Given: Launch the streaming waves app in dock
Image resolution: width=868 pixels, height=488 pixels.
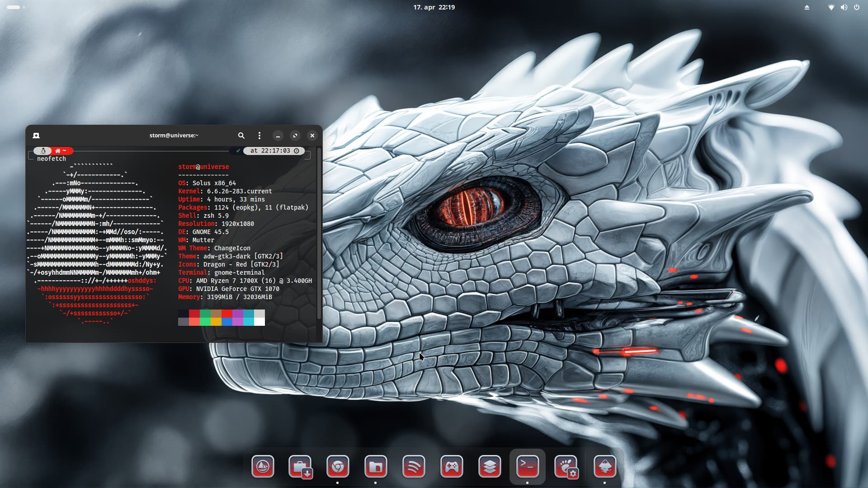Looking at the screenshot, I should (x=414, y=466).
